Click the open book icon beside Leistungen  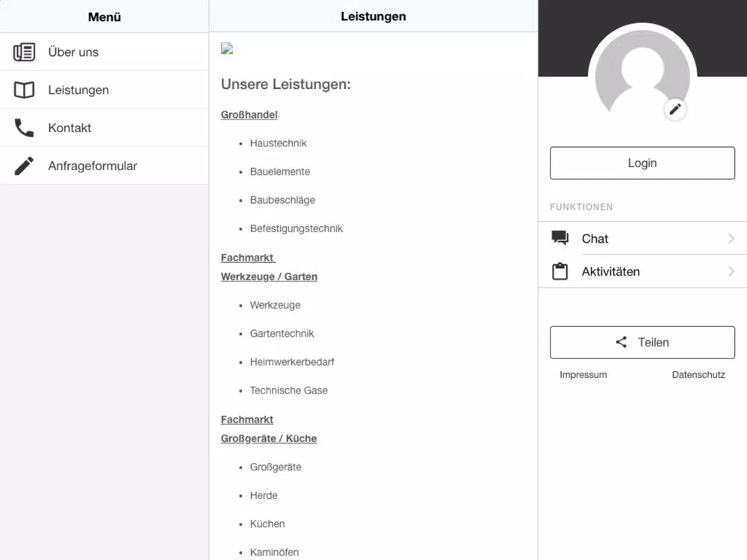pos(24,90)
